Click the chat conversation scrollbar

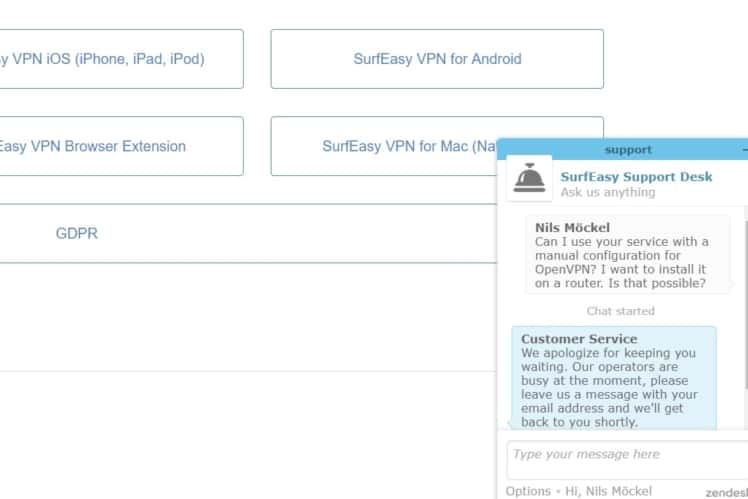[746, 317]
